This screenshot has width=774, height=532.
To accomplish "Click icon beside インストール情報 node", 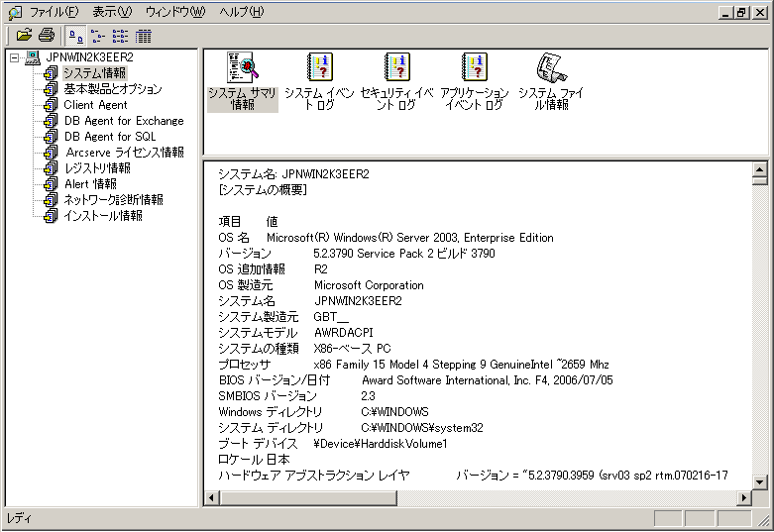I will point(51,216).
